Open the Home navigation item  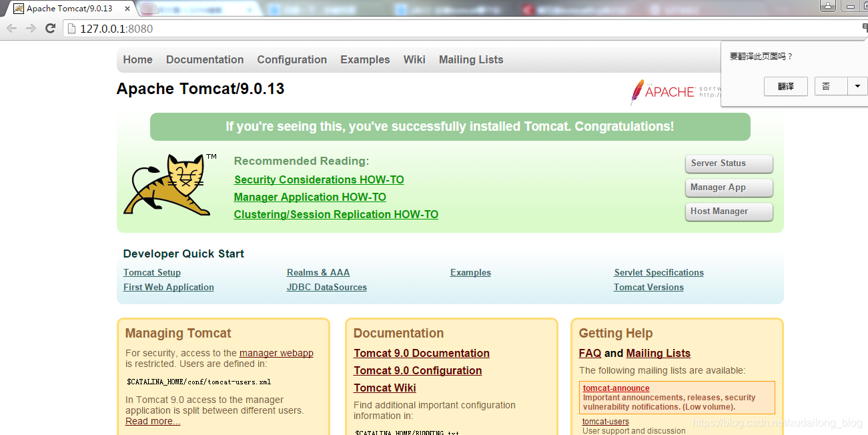(x=137, y=59)
